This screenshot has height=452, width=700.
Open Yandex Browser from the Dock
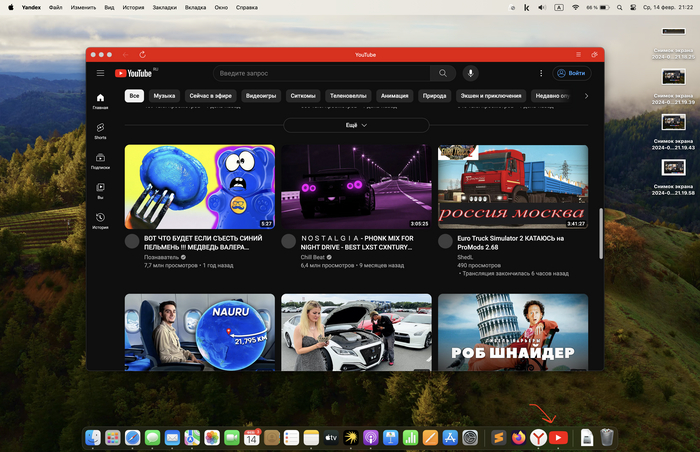[x=538, y=438]
